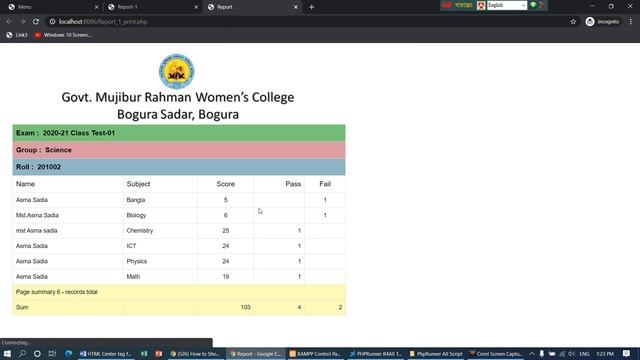Reload the report page
640x360 pixels.
[36, 22]
